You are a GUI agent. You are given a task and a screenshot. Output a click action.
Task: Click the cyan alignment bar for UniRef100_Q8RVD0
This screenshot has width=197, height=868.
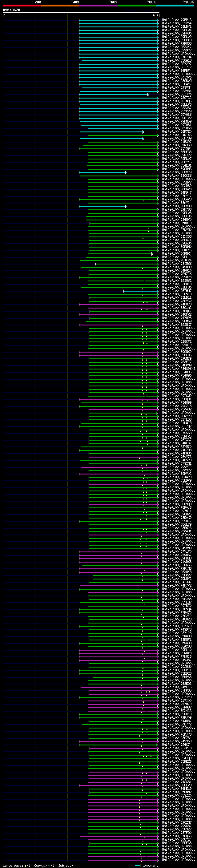point(103,206)
